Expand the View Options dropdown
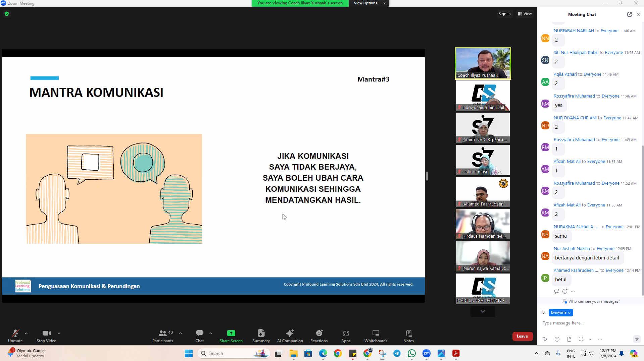This screenshot has height=361, width=644. tap(369, 3)
